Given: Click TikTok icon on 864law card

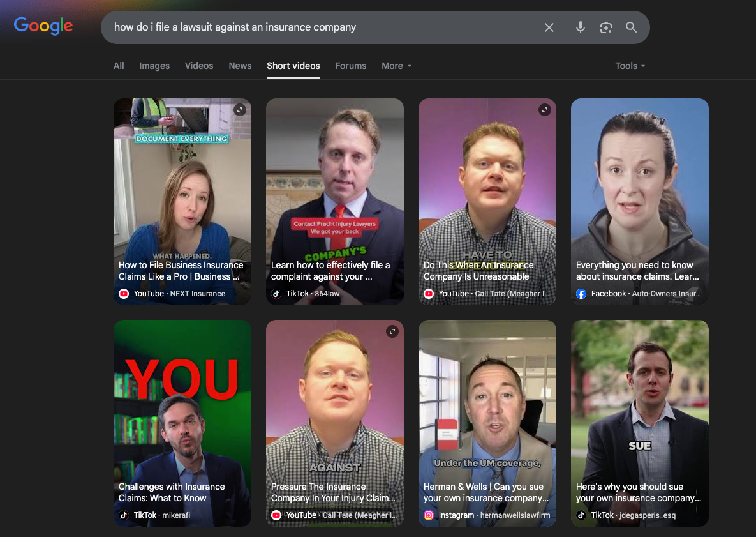Looking at the screenshot, I should click(276, 293).
